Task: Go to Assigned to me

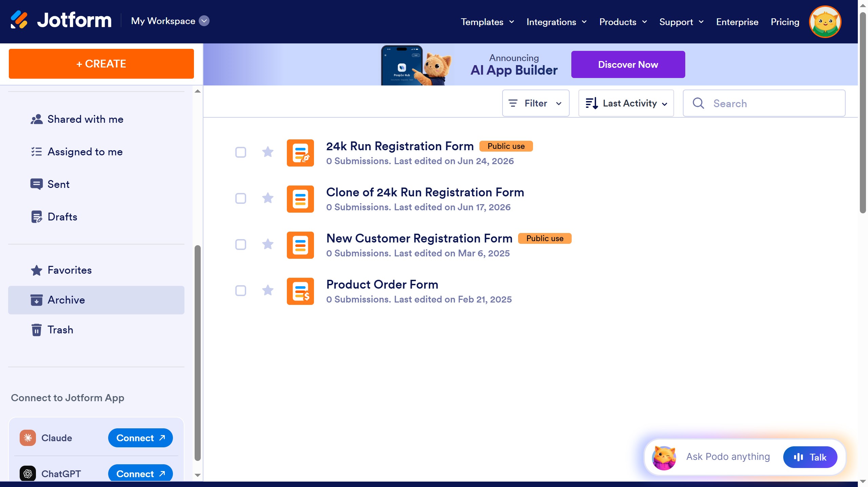Action: (x=96, y=152)
